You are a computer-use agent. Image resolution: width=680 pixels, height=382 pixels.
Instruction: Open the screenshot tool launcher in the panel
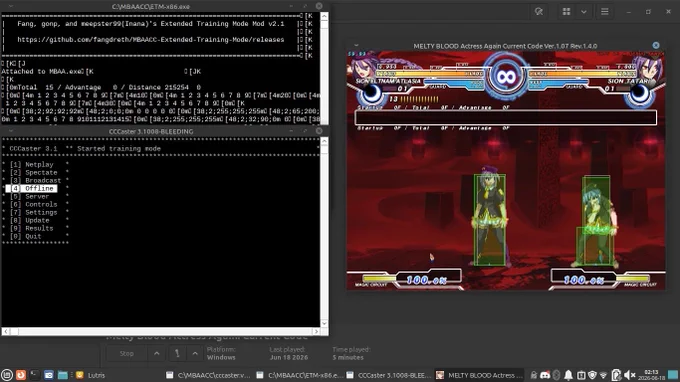point(49,375)
